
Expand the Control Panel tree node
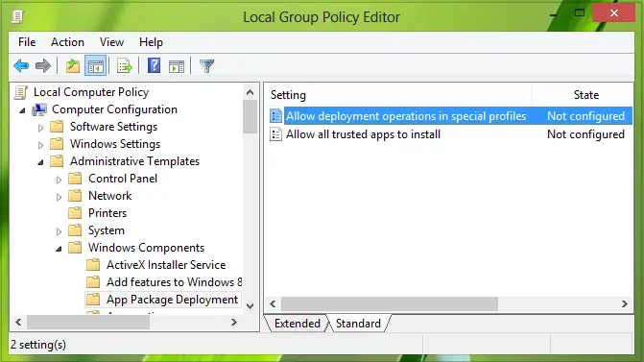[x=59, y=180]
